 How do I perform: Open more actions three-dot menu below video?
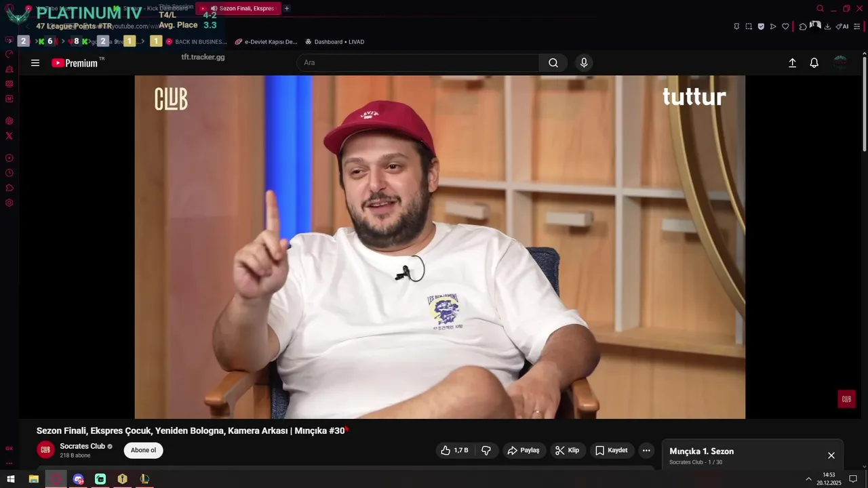[x=646, y=450]
